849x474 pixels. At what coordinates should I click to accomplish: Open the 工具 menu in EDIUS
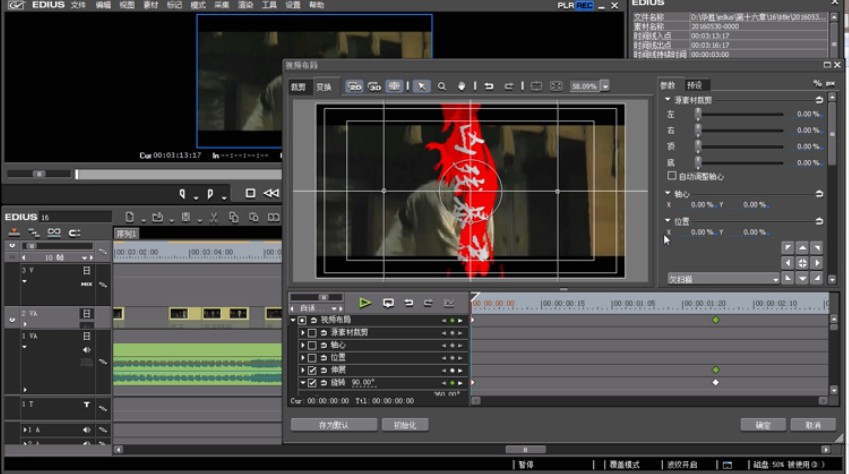pyautogui.click(x=269, y=5)
